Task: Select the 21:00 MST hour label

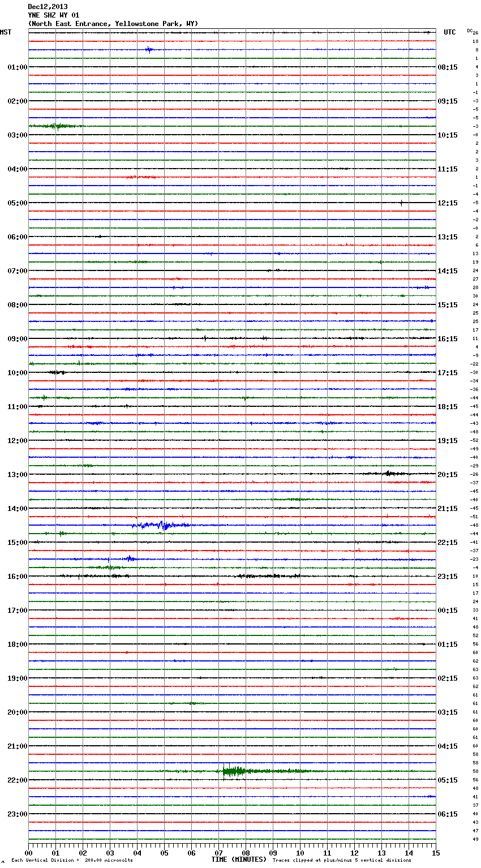Action: point(18,746)
